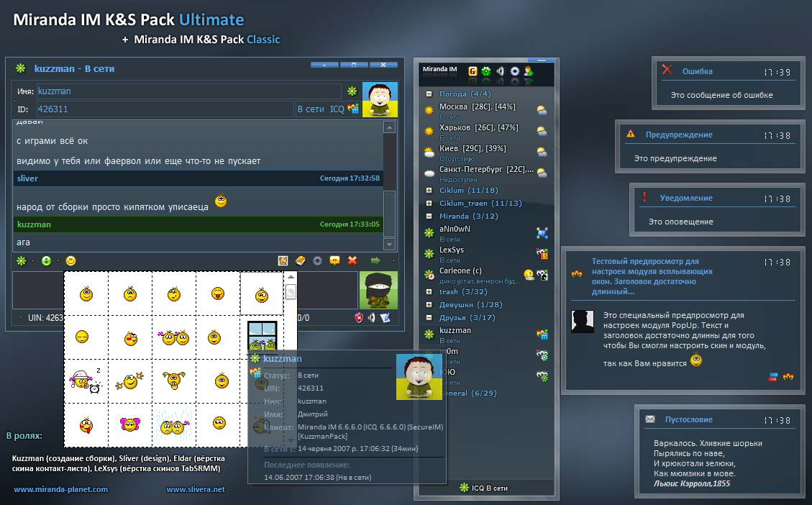Click scroll down arrow in chat log
The height and width of the screenshot is (505, 812).
[390, 244]
